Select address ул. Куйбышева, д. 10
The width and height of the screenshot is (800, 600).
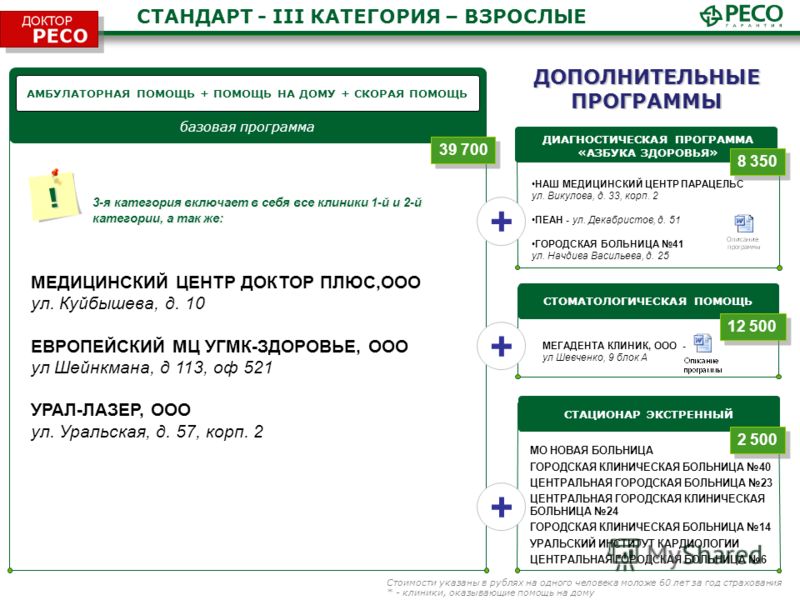[x=118, y=304]
